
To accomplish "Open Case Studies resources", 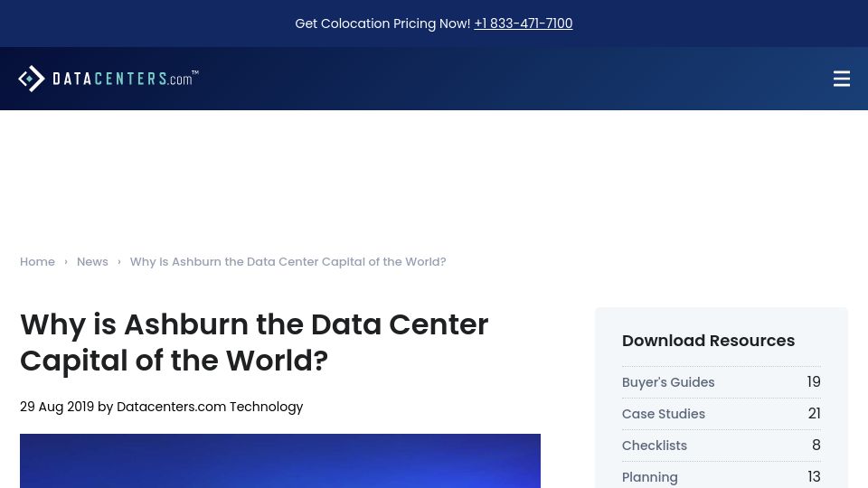I will (663, 414).
